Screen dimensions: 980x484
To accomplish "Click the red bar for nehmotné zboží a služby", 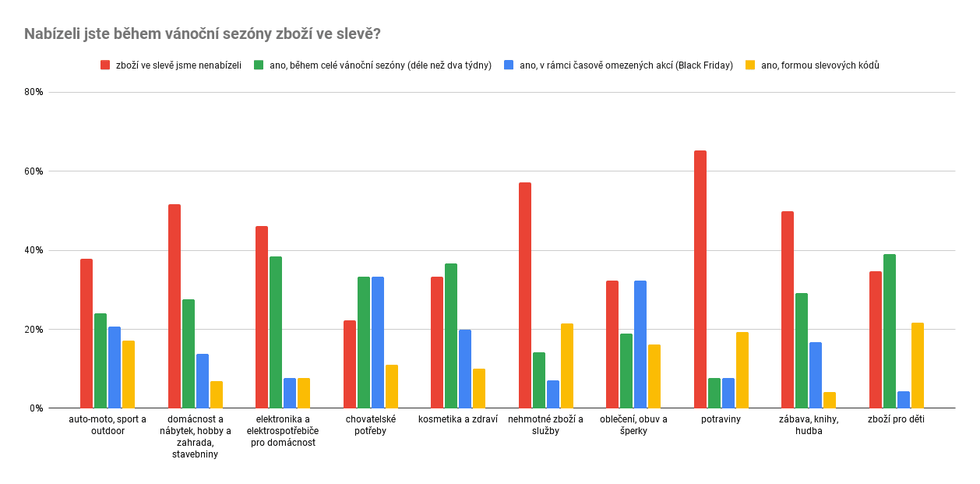I will click(525, 295).
